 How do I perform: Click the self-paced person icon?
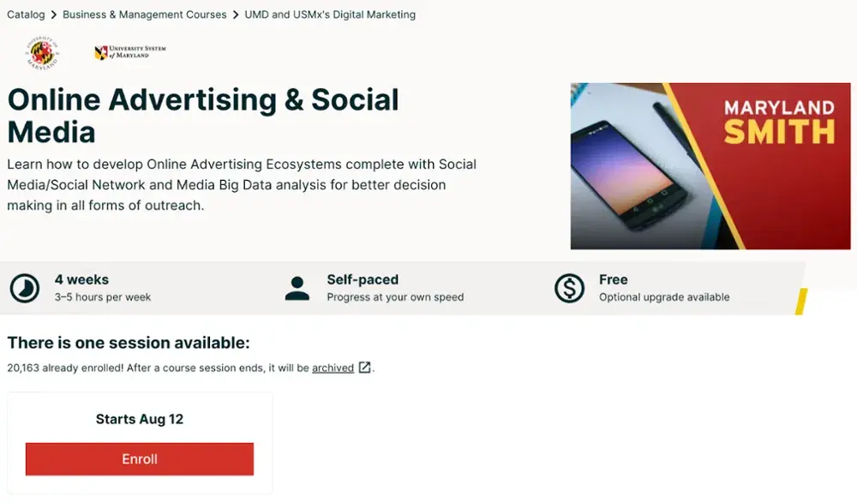point(297,288)
